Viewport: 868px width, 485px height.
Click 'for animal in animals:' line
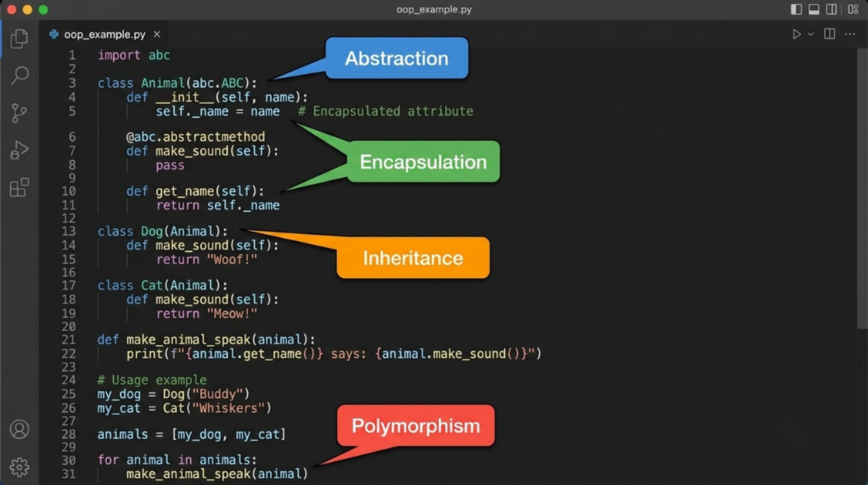pos(177,460)
